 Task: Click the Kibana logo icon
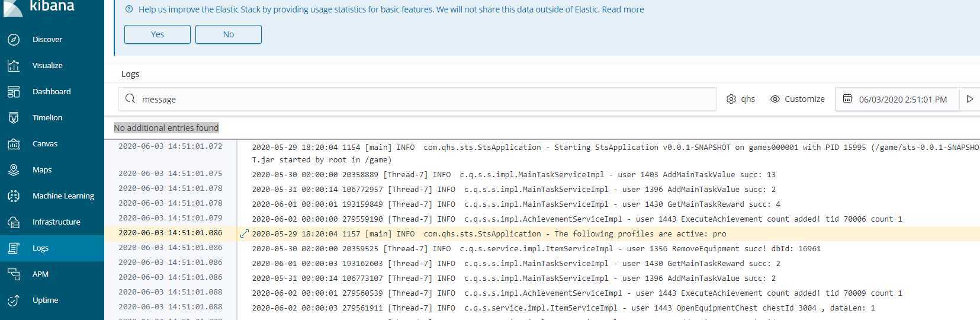point(12,7)
